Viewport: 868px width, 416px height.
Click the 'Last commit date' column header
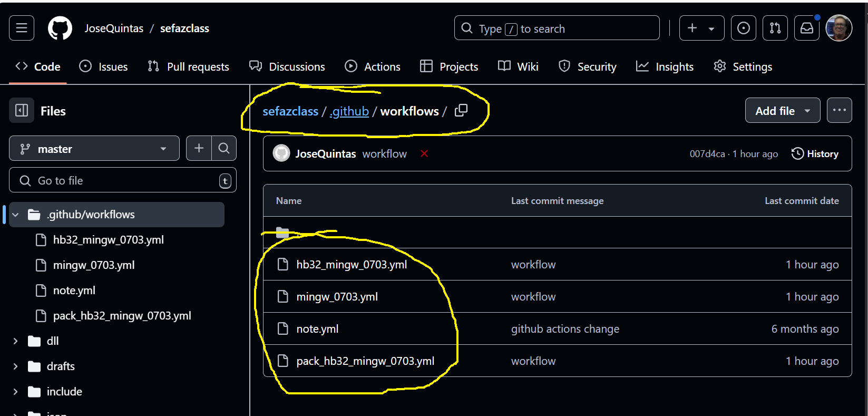pyautogui.click(x=802, y=201)
